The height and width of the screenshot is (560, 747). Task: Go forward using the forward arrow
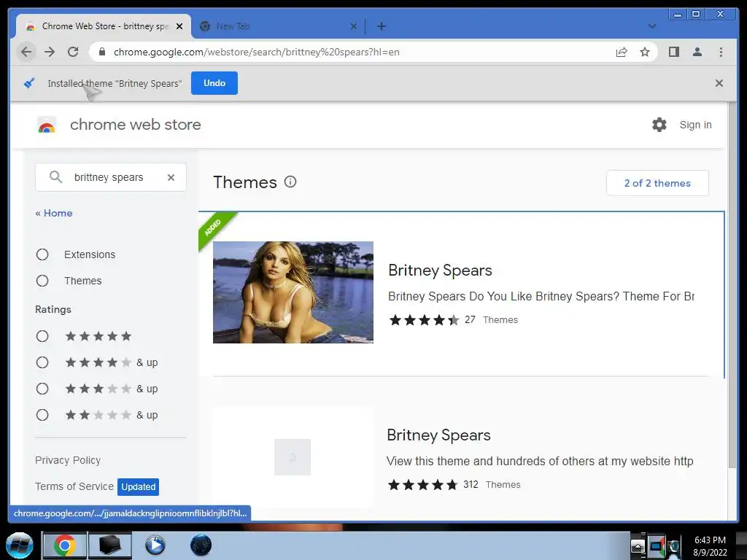(x=50, y=52)
